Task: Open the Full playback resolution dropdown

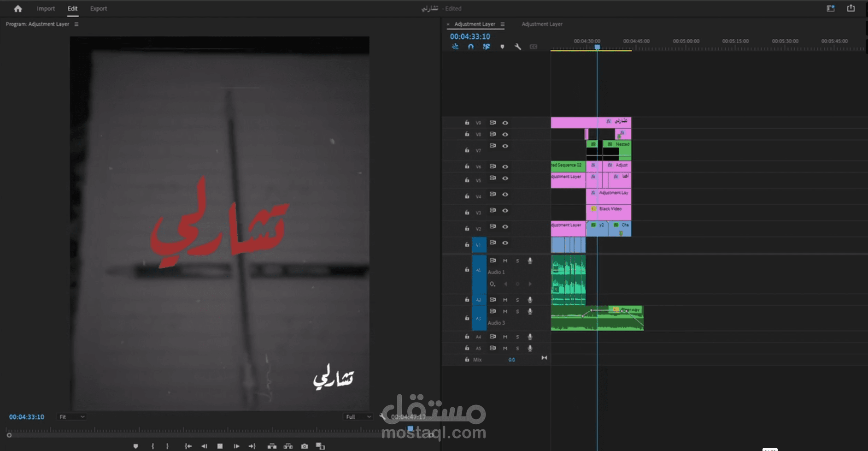Action: pyautogui.click(x=358, y=416)
